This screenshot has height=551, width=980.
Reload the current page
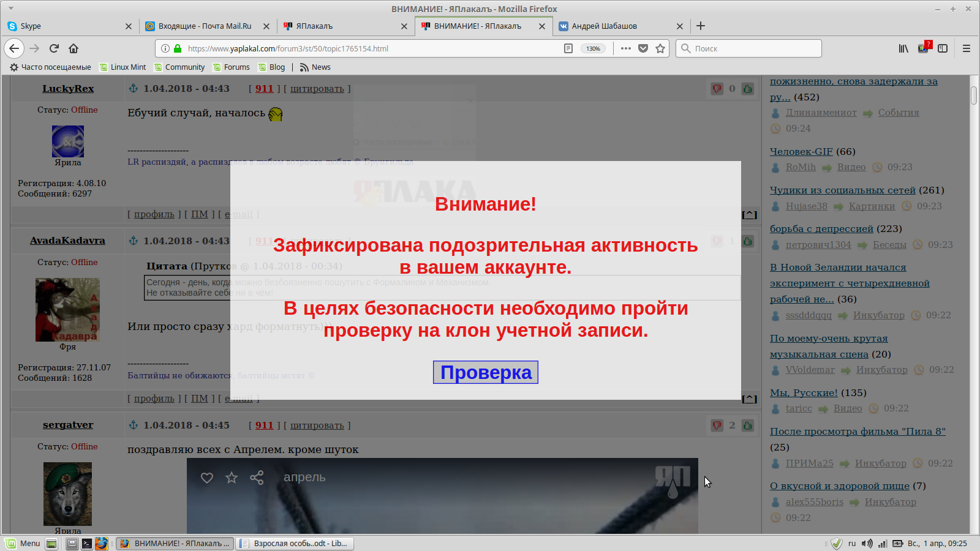point(54,48)
